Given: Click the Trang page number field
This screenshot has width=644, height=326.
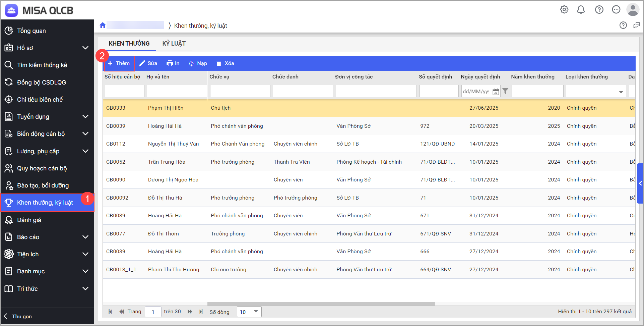Looking at the screenshot, I should pos(153,312).
